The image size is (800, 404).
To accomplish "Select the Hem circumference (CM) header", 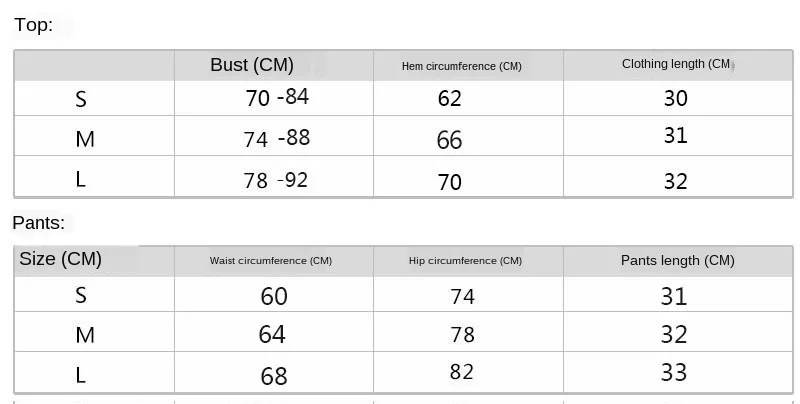I will (x=461, y=66).
